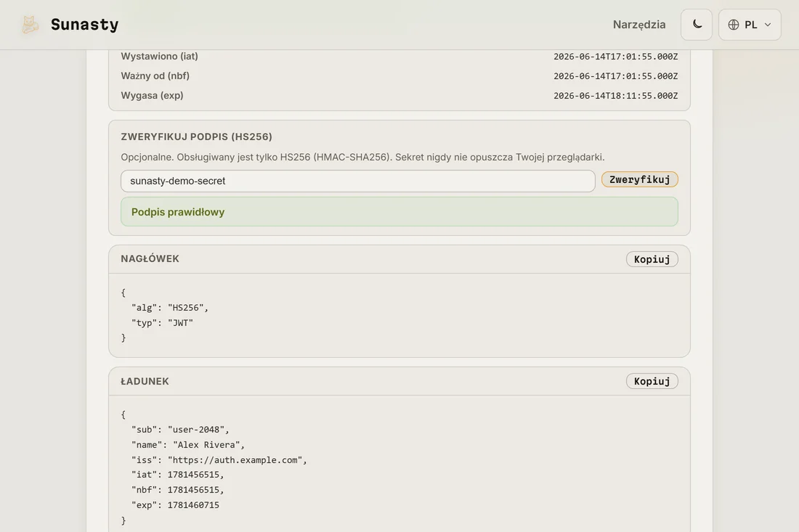Click the Wystawiono (iat) label
The width and height of the screenshot is (799, 532).
point(160,56)
